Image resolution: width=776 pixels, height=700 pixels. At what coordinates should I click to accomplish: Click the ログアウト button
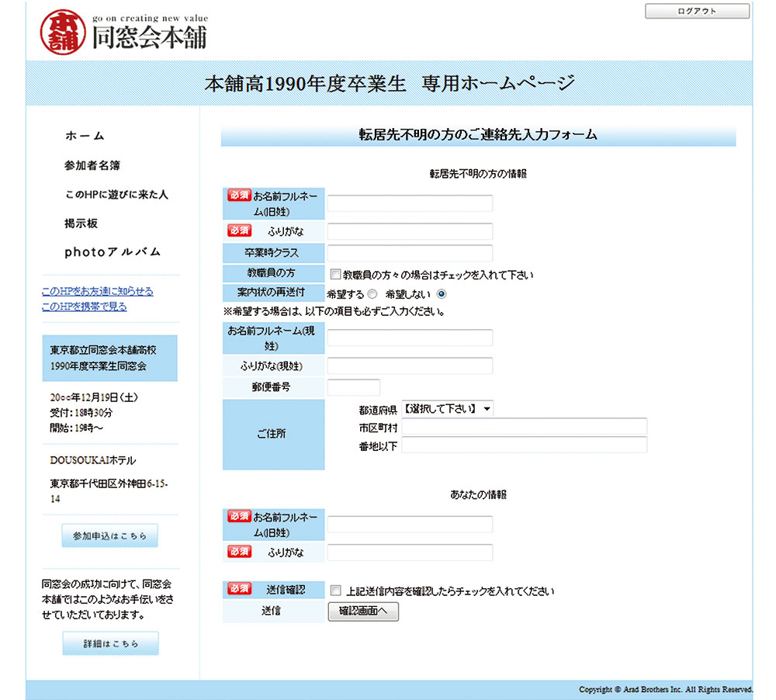point(697,11)
